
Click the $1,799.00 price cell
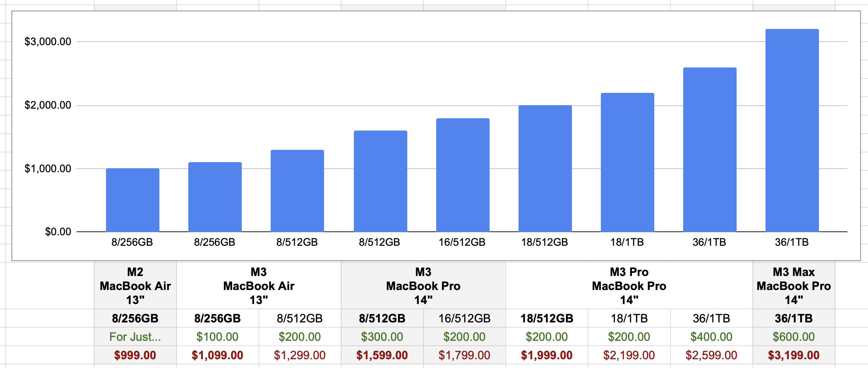pyautogui.click(x=465, y=355)
